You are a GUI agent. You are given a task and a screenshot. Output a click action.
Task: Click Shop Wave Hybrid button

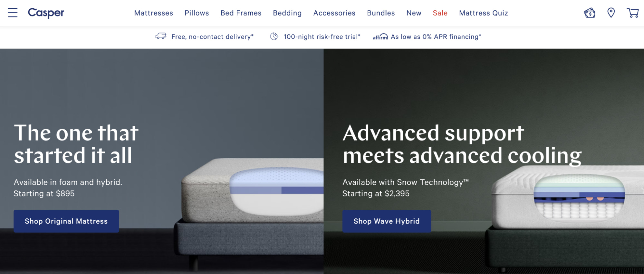(x=387, y=221)
